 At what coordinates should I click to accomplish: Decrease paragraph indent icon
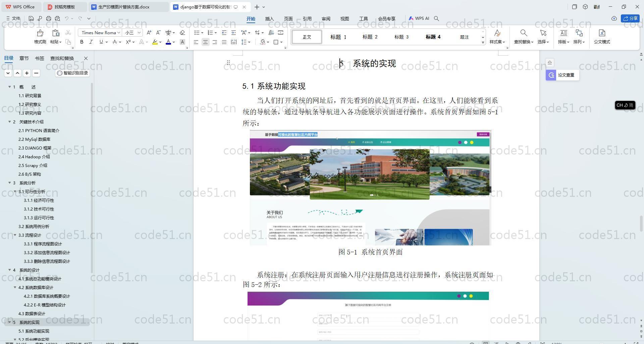pos(224,33)
